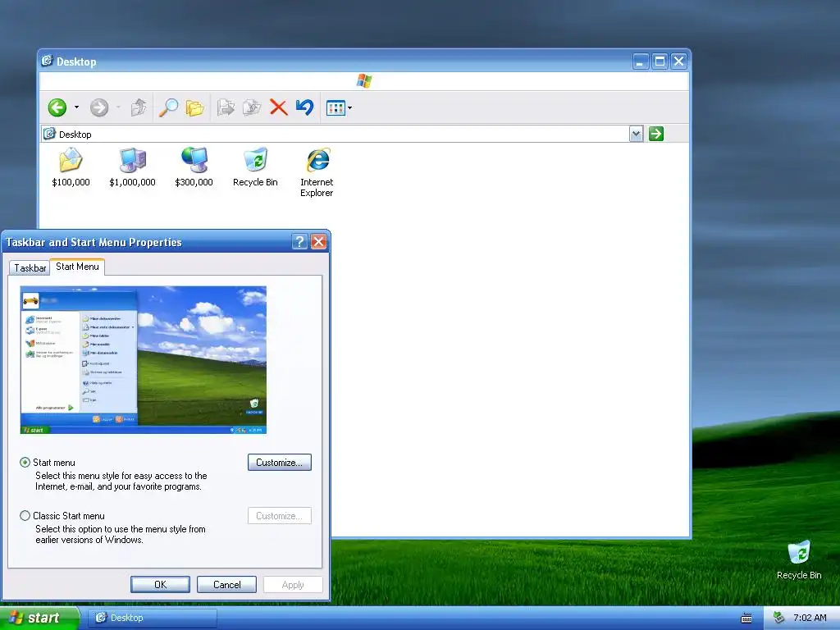Select the $100,000 folder icon
The image size is (840, 630).
71,167
